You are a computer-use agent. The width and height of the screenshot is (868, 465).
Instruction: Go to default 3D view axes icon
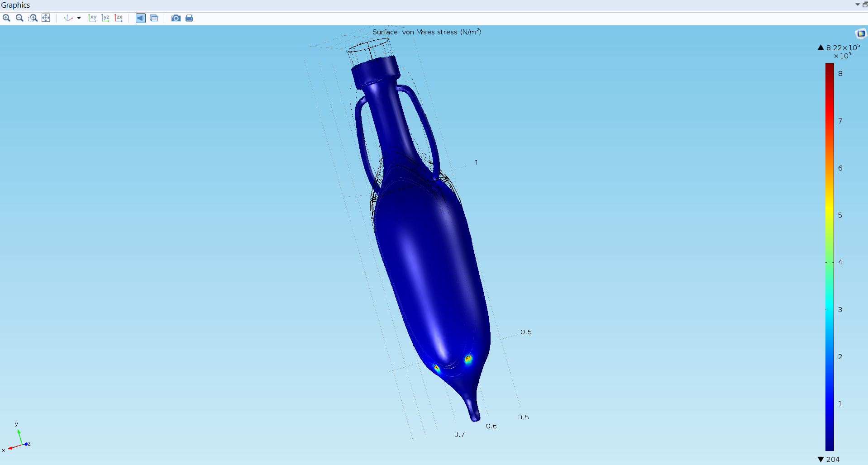tap(68, 18)
